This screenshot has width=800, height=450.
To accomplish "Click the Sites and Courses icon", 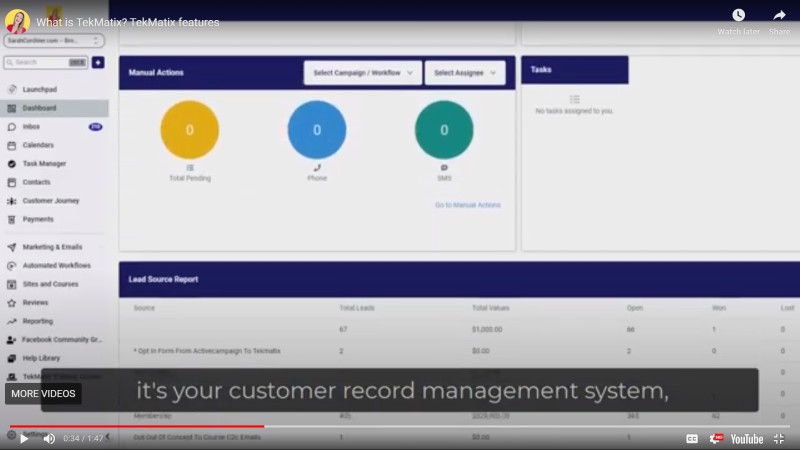I will point(12,284).
